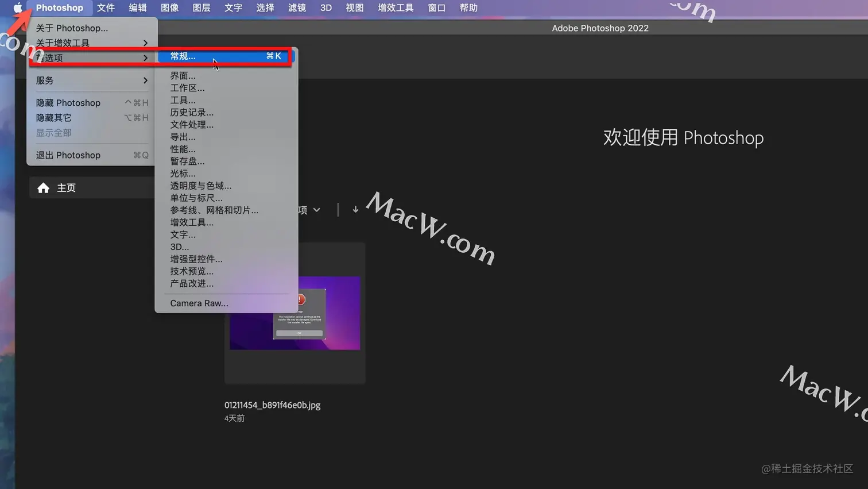Open the 滤镜 menu
Screen dimensions: 868x489
pos(297,7)
